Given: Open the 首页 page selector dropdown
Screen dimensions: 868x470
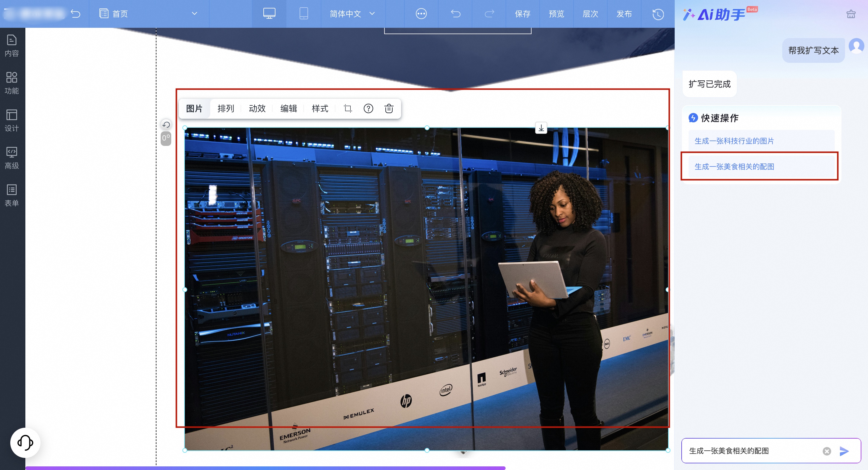Looking at the screenshot, I should (x=148, y=14).
